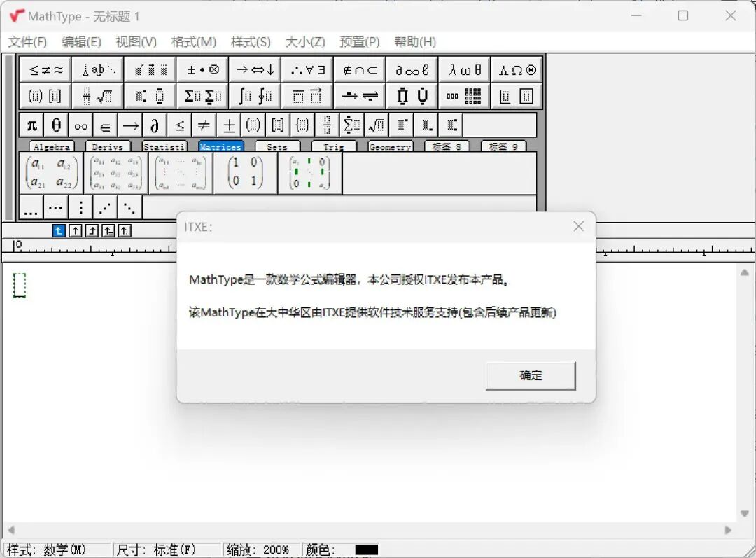Insert the 3x3 matrix template

115,173
